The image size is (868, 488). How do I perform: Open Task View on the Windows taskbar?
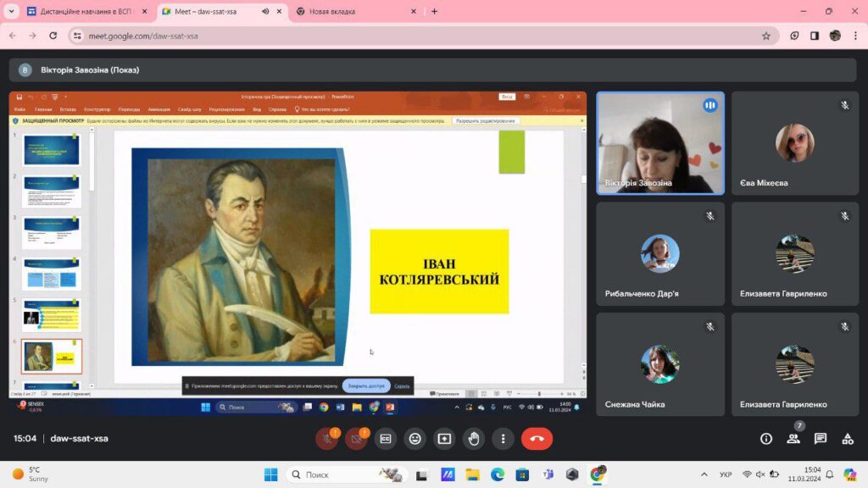tap(422, 474)
